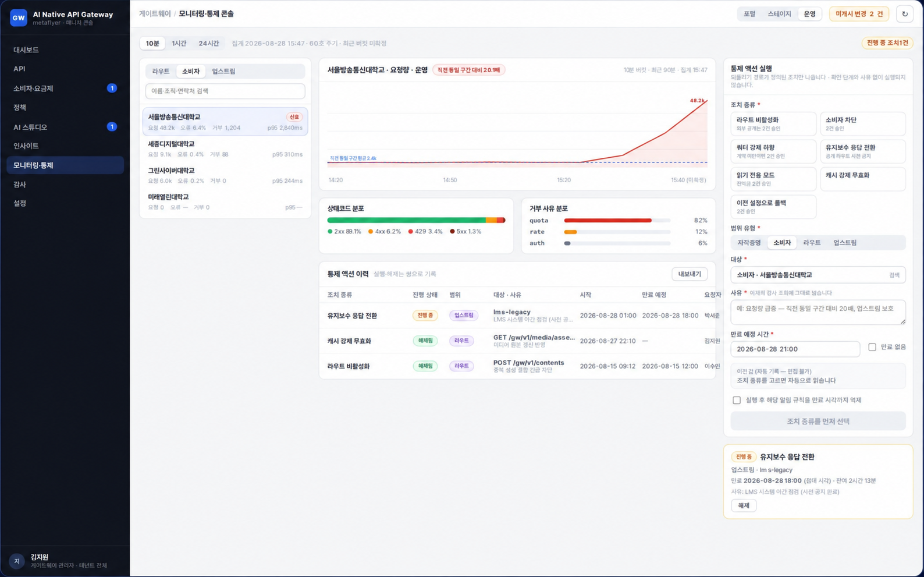
Task: Select the 소비자 차단 action type
Action: [863, 123]
